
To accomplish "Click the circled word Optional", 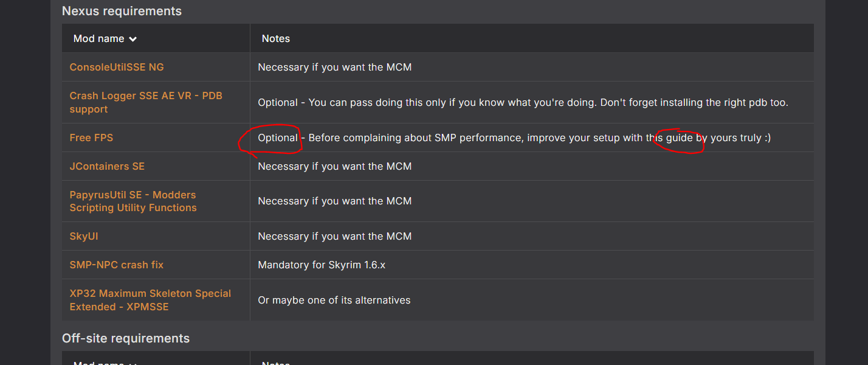I will coord(278,137).
